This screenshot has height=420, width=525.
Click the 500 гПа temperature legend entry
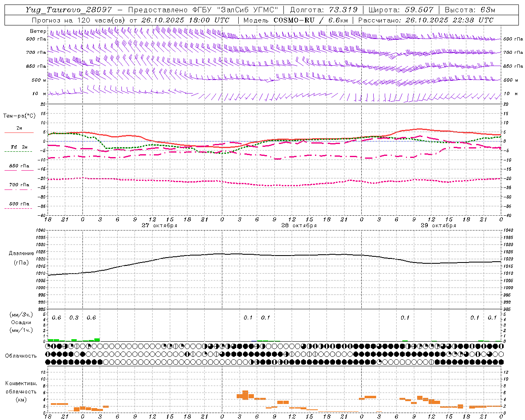pos(19,204)
